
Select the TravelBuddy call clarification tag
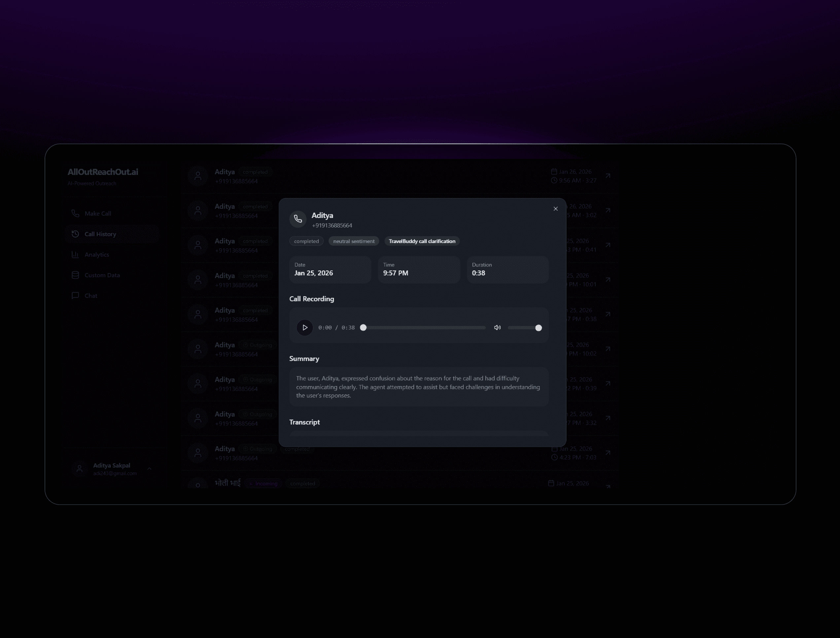click(422, 241)
